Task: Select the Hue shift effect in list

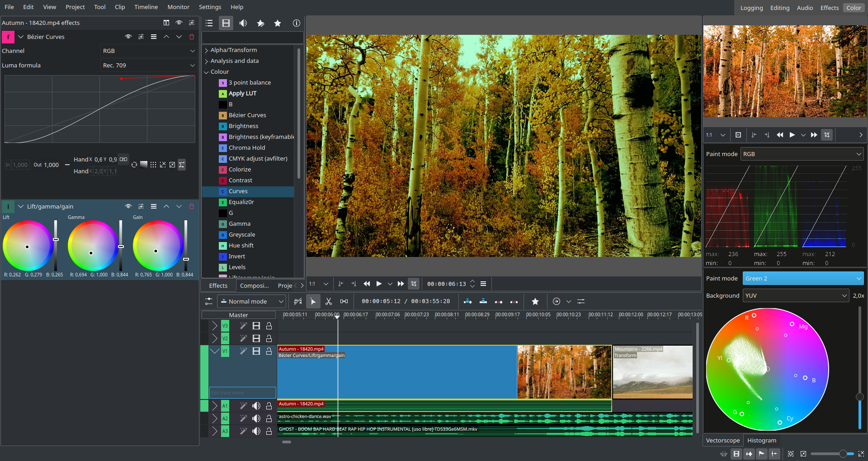Action: coord(241,246)
